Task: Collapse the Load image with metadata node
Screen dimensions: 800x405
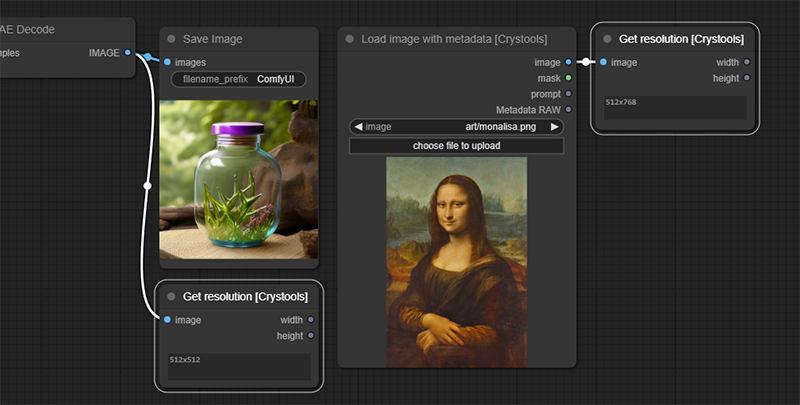Action: click(350, 39)
